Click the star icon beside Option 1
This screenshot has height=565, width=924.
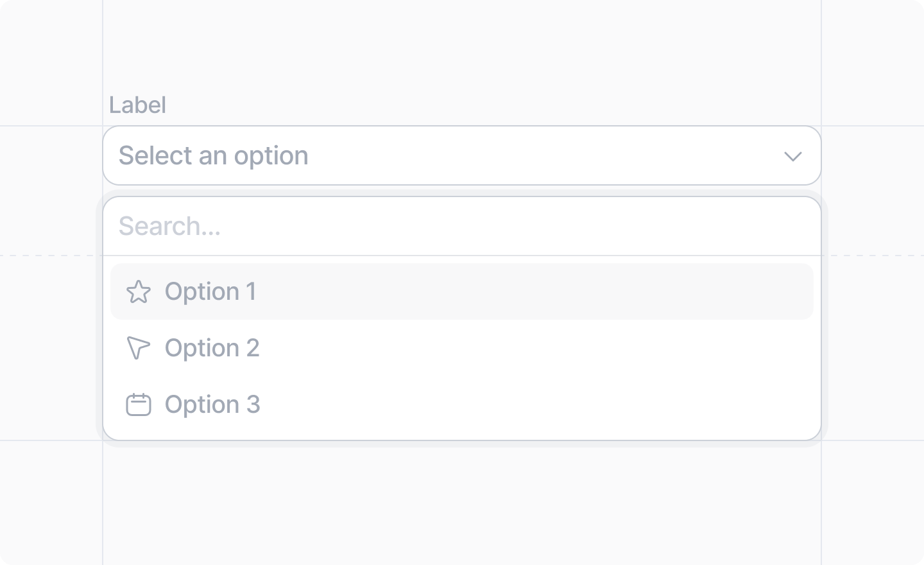tap(138, 291)
